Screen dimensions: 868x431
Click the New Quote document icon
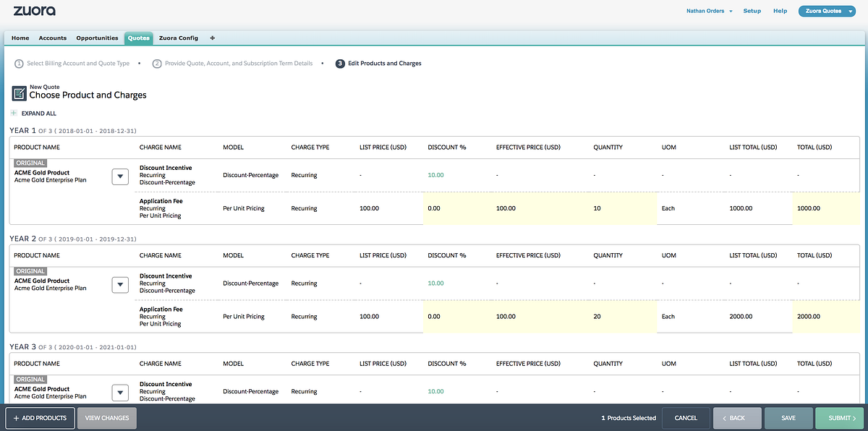pos(20,93)
